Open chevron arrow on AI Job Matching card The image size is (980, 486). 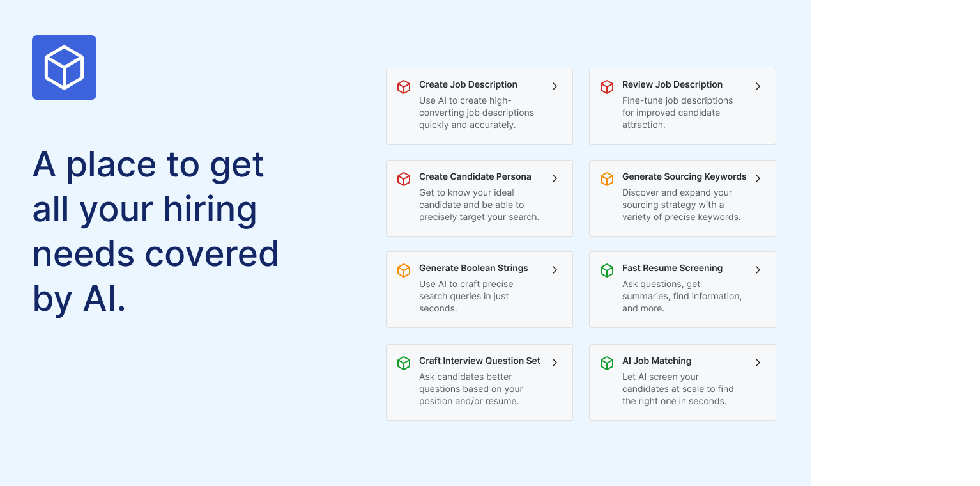tap(758, 363)
